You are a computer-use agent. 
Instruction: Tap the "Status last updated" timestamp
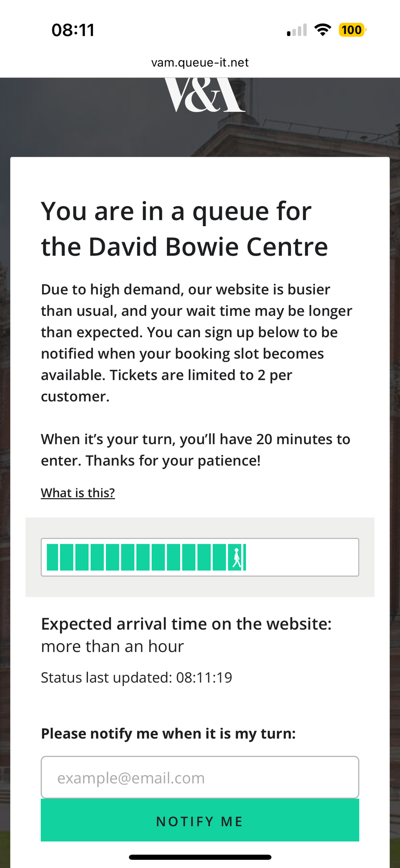(x=136, y=677)
